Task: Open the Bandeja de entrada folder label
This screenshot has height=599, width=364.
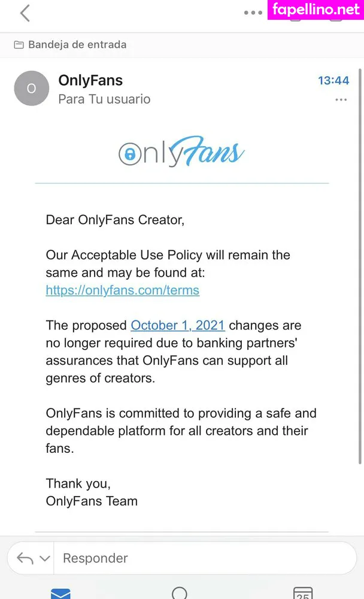Action: point(77,44)
